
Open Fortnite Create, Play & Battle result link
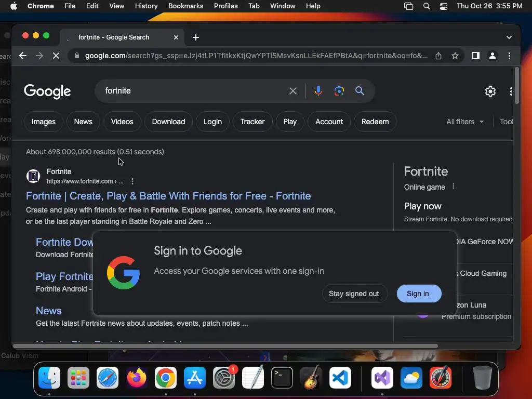[x=168, y=196]
